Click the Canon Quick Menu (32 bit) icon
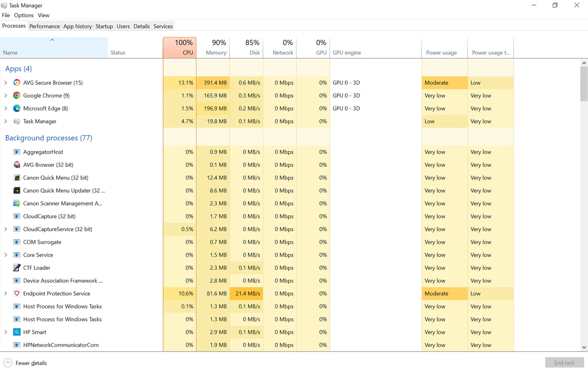Image resolution: width=588 pixels, height=373 pixels. (x=17, y=178)
